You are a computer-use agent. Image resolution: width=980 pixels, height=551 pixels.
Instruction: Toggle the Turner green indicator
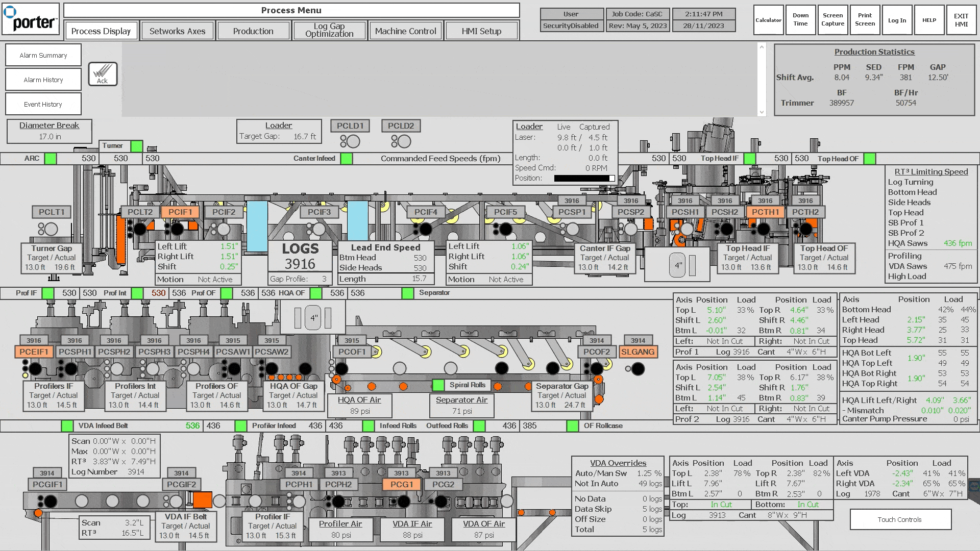pyautogui.click(x=136, y=146)
